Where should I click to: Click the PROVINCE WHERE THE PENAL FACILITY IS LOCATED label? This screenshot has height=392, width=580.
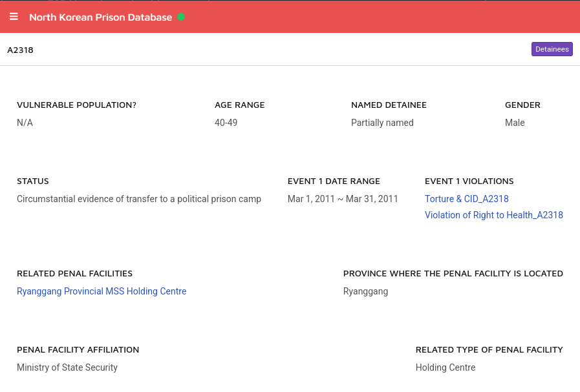point(453,273)
